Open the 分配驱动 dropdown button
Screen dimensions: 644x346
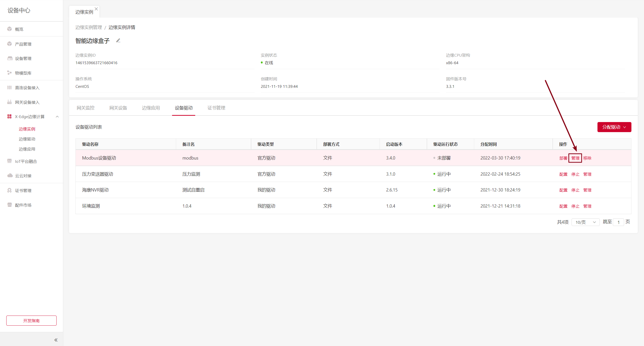614,127
